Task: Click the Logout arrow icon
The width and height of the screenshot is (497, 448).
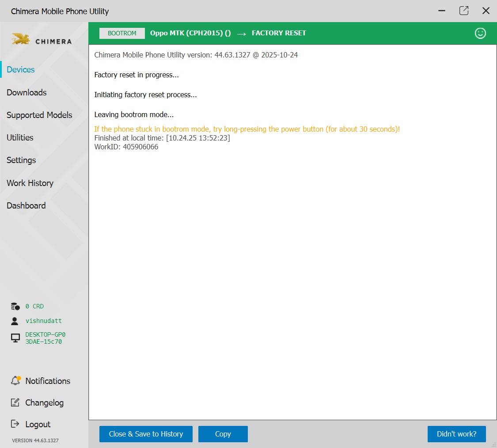Action: point(15,424)
